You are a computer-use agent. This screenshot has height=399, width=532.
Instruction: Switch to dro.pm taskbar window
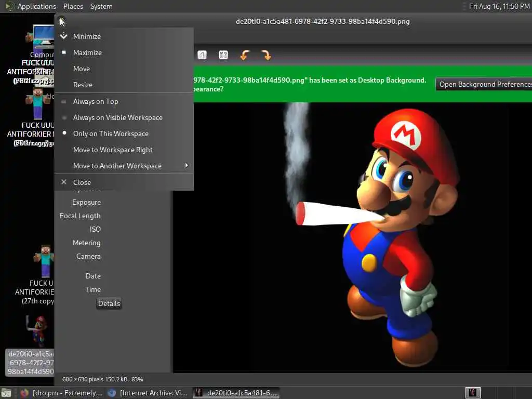pyautogui.click(x=61, y=393)
